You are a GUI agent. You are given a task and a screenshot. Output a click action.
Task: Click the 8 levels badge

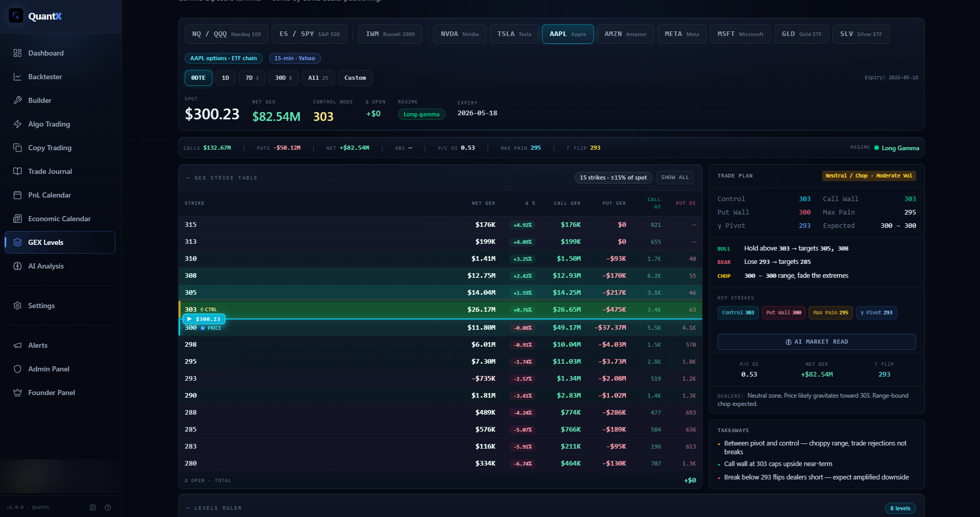900,508
